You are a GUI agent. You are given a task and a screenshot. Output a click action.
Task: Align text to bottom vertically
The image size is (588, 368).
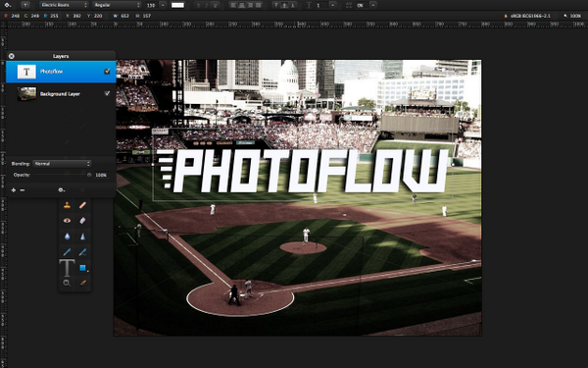(x=293, y=5)
